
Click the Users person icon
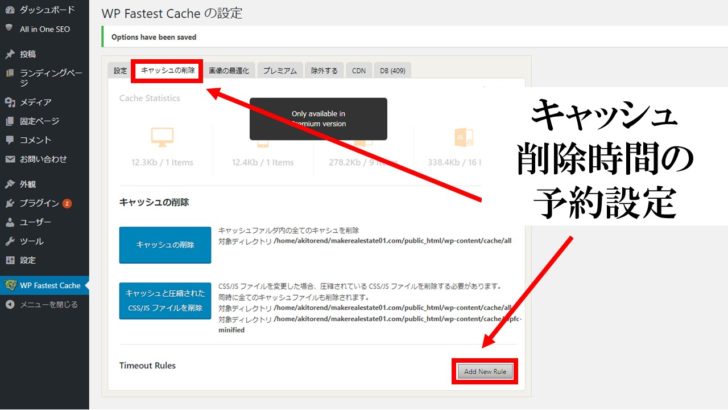click(x=10, y=222)
